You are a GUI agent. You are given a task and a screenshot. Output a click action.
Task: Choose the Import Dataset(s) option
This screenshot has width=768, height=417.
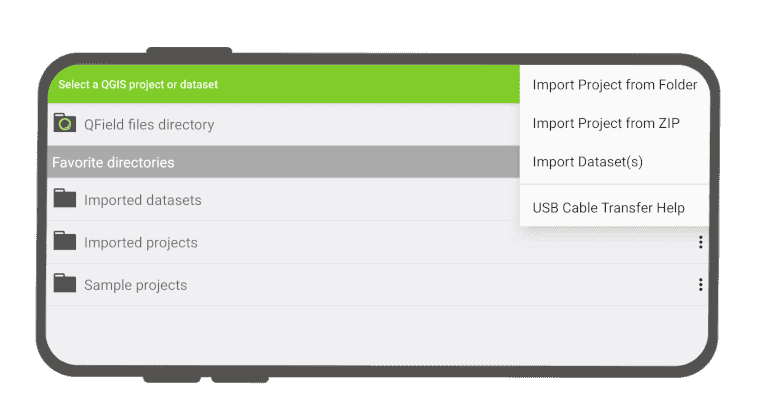pyautogui.click(x=587, y=161)
